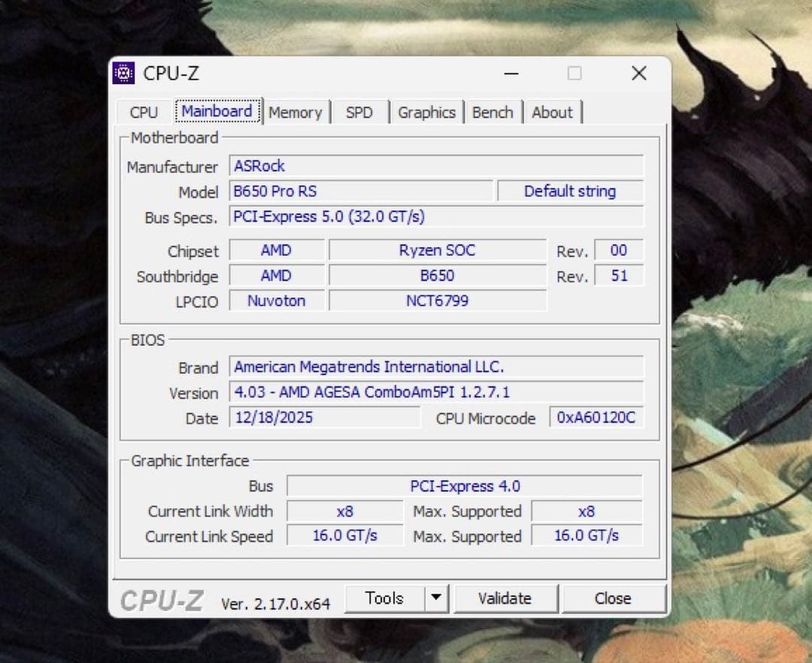Click the Southbridge value B650
The width and height of the screenshot is (812, 663).
[438, 275]
